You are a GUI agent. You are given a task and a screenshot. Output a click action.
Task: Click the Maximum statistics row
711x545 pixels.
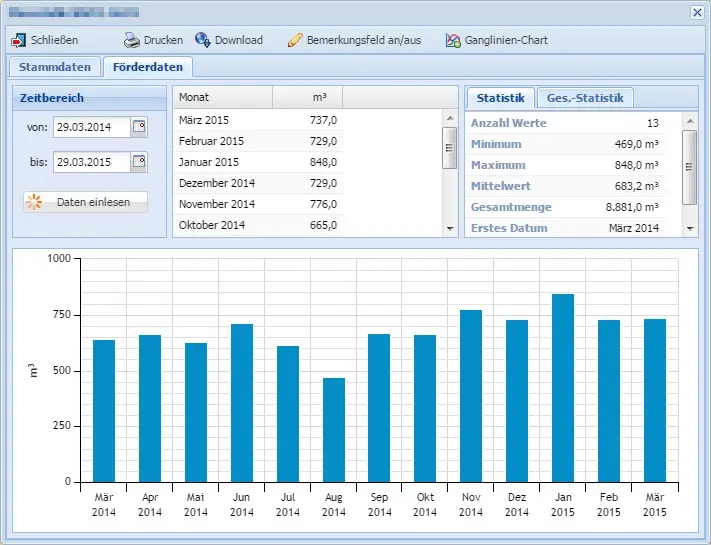pyautogui.click(x=565, y=165)
